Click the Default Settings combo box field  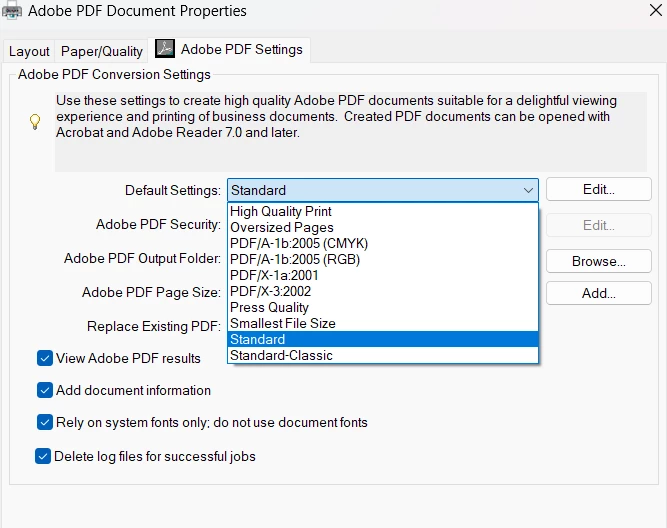383,190
